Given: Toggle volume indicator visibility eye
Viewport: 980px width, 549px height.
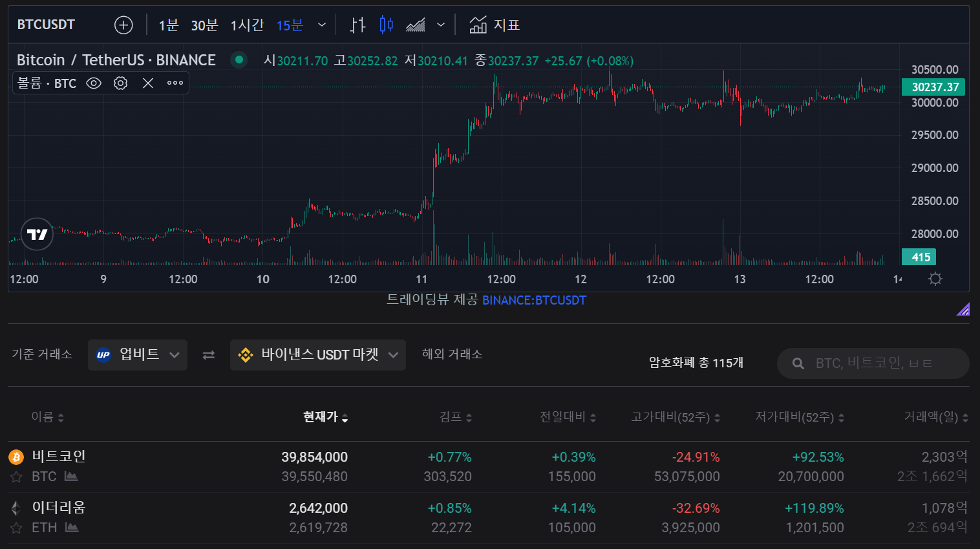Looking at the screenshot, I should pos(94,83).
